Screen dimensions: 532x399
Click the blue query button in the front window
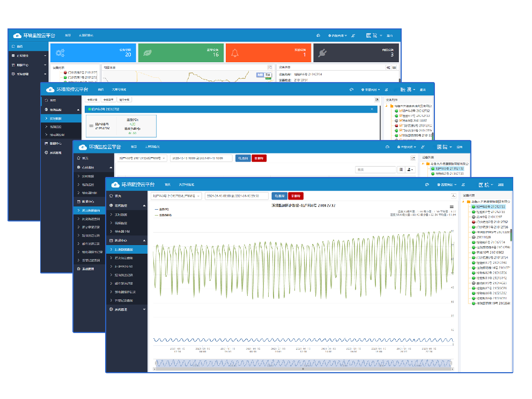tap(279, 196)
